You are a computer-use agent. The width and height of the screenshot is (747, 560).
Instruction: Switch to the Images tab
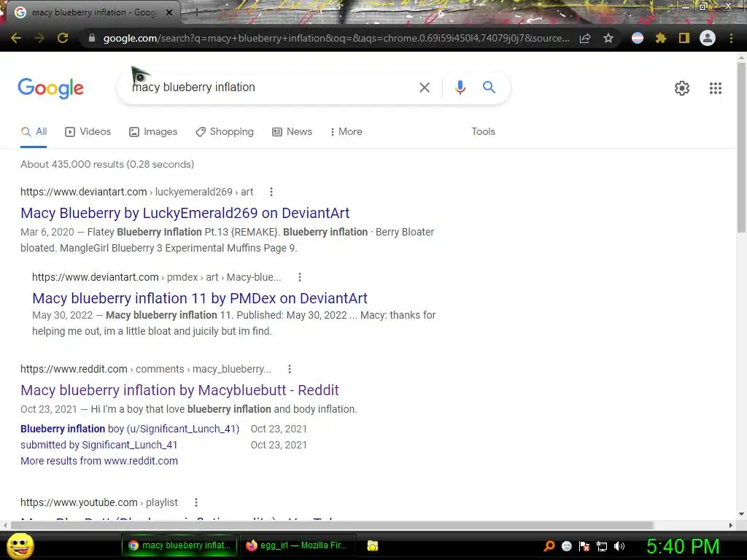coord(153,132)
